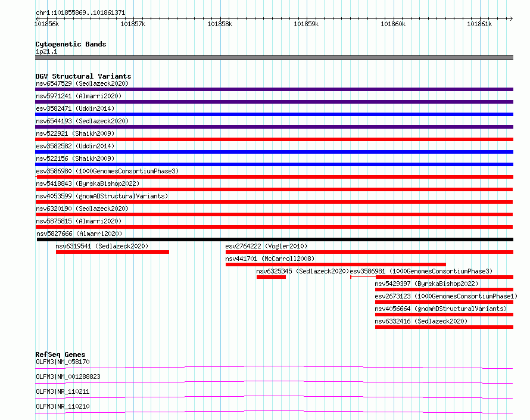Click the purple bar under nsv6547529
Screen dimensions: 530x420
[274, 89]
